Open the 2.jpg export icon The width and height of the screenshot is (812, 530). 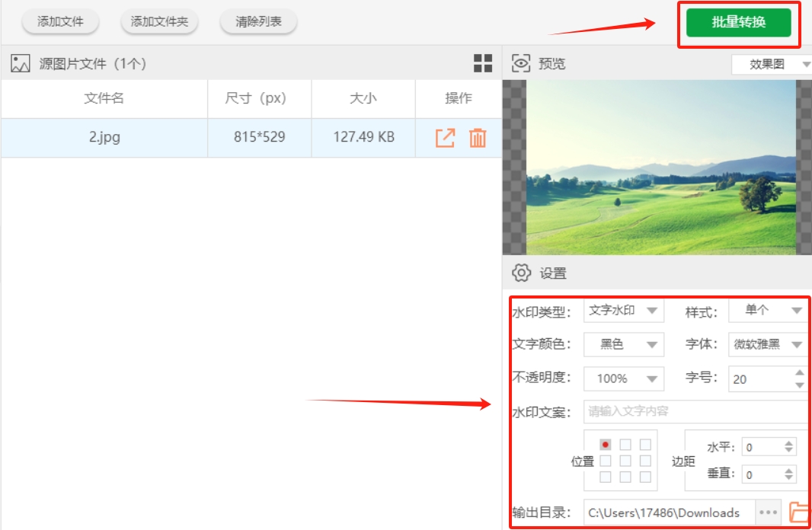pyautogui.click(x=445, y=138)
